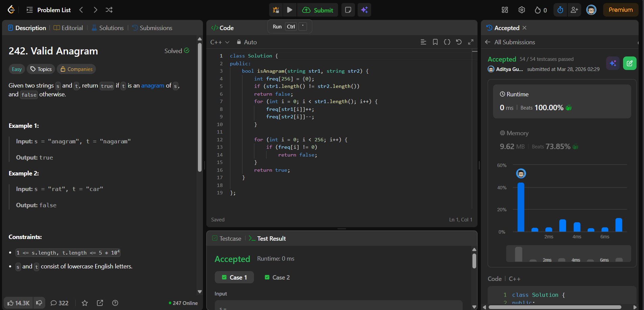The width and height of the screenshot is (644, 310).
Task: Reset code to default with undo icon
Action: pos(459,42)
